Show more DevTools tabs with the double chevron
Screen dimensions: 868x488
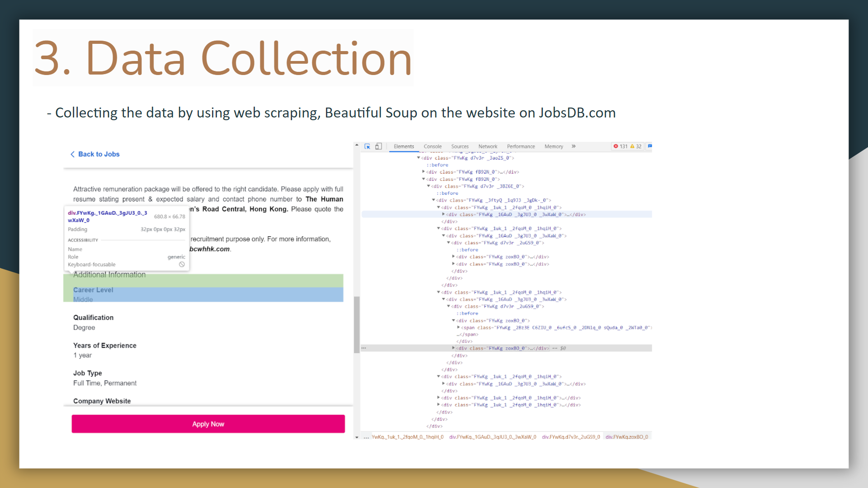click(573, 146)
